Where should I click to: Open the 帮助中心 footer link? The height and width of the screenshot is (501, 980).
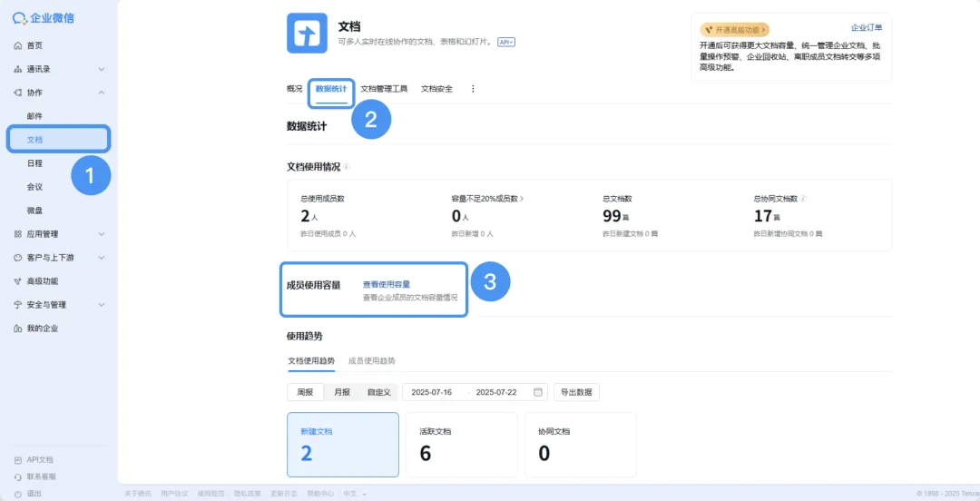(x=320, y=494)
